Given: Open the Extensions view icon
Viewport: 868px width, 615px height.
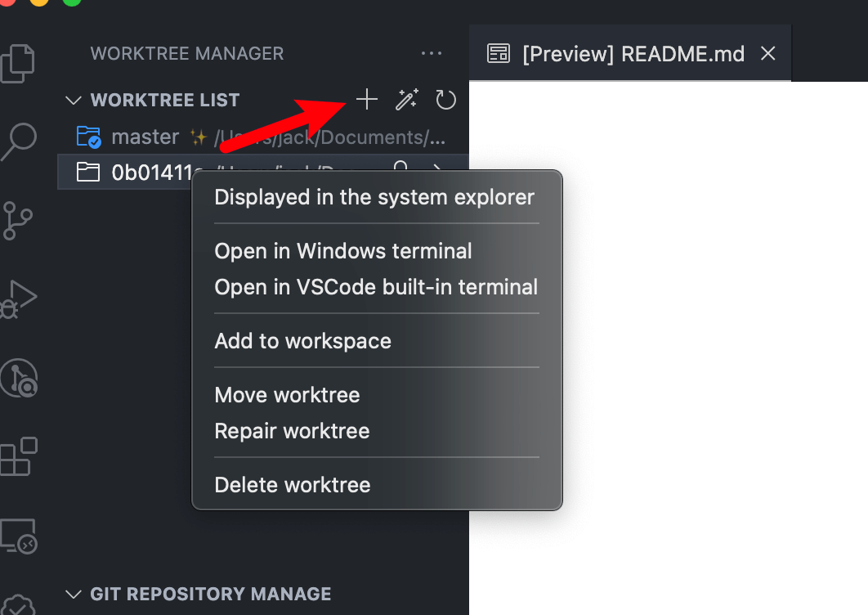Looking at the screenshot, I should point(18,456).
